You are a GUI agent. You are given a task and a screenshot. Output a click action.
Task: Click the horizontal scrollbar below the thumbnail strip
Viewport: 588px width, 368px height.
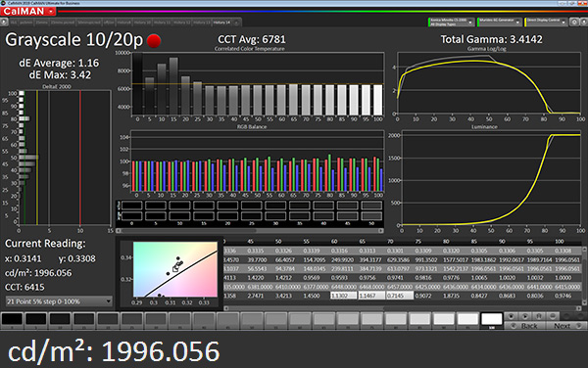pos(250,231)
